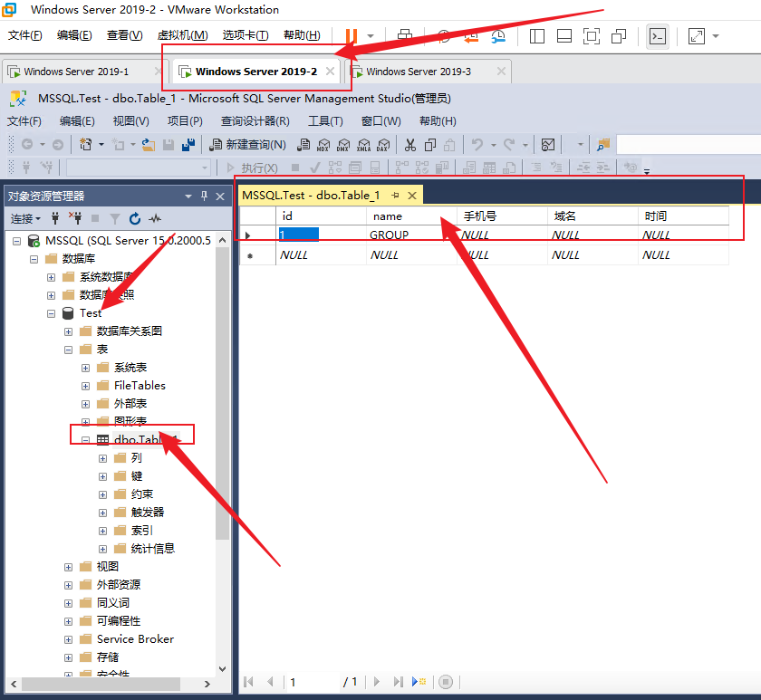Open new XMLA query icon
This screenshot has width=761, height=700.
tap(363, 145)
